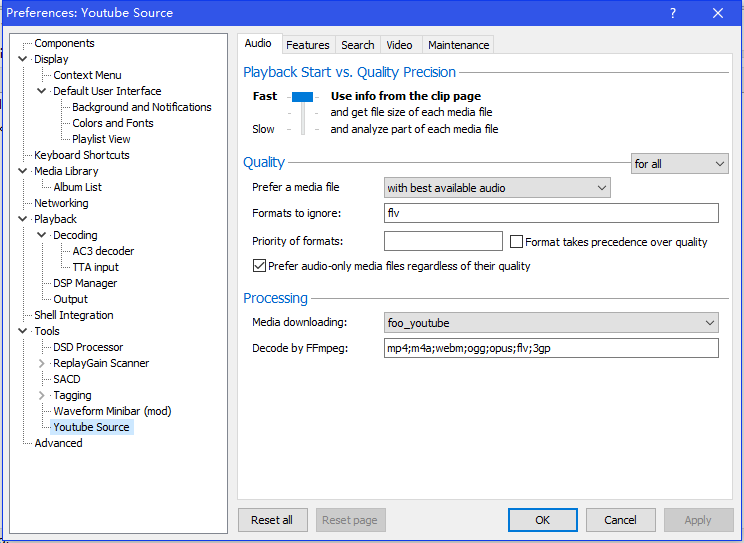744x543 pixels.
Task: Click the Decode by FFmpeg field
Action: click(551, 348)
